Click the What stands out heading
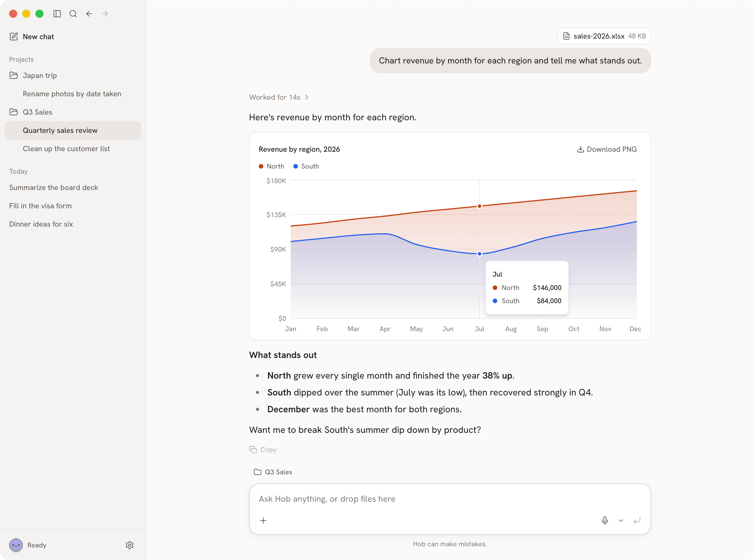Image resolution: width=754 pixels, height=560 pixels. 283,355
